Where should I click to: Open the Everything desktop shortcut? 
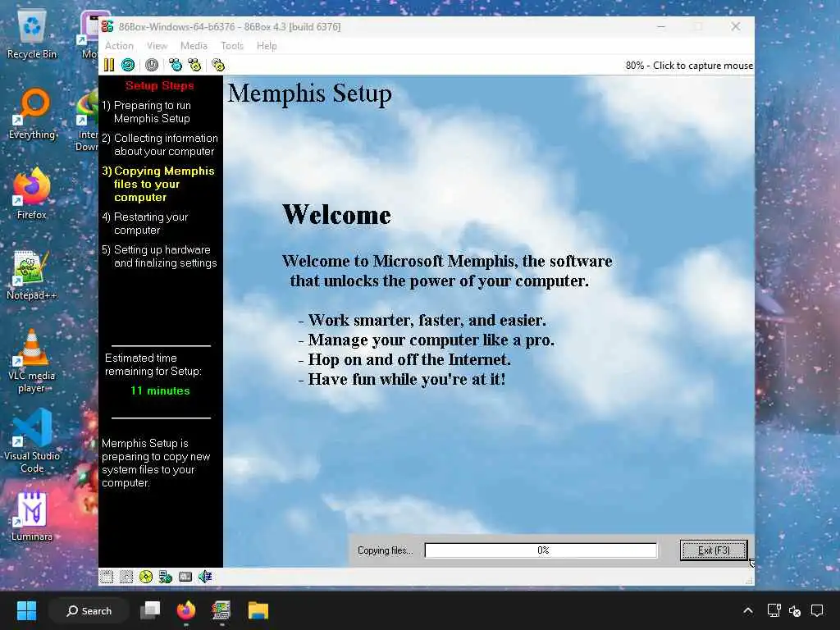click(32, 113)
